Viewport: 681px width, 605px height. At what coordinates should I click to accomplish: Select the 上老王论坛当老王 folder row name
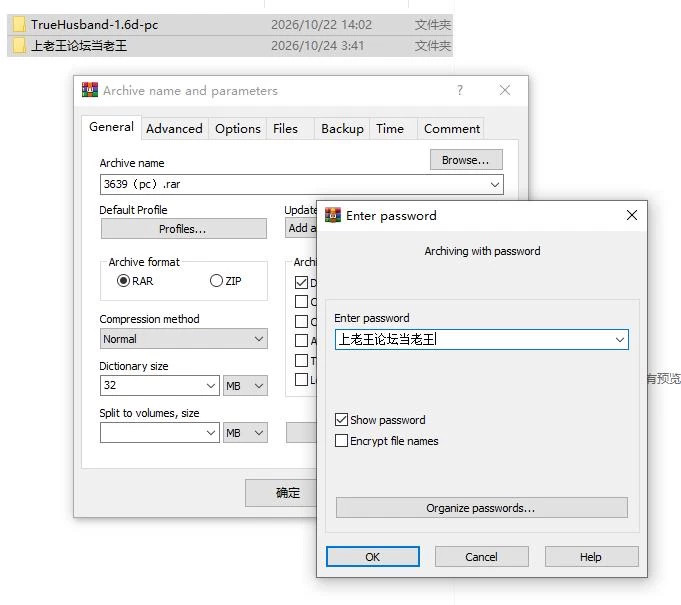[79, 46]
